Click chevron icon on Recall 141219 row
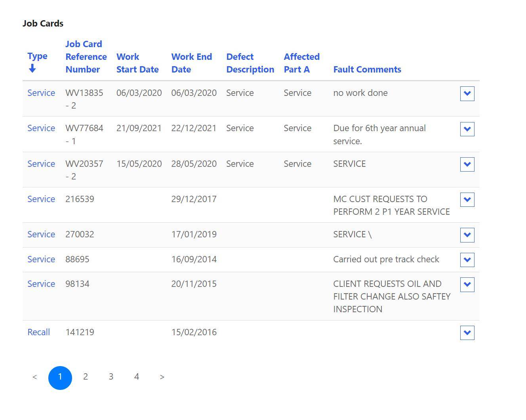 467,333
